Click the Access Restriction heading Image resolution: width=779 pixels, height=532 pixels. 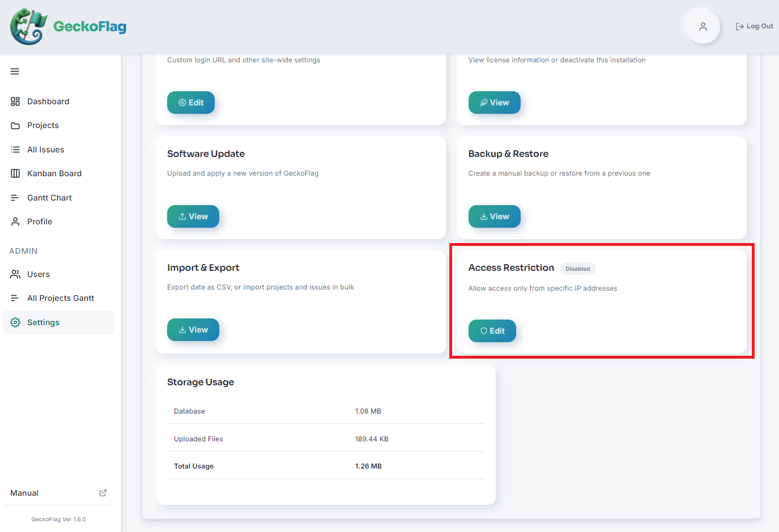(x=511, y=267)
